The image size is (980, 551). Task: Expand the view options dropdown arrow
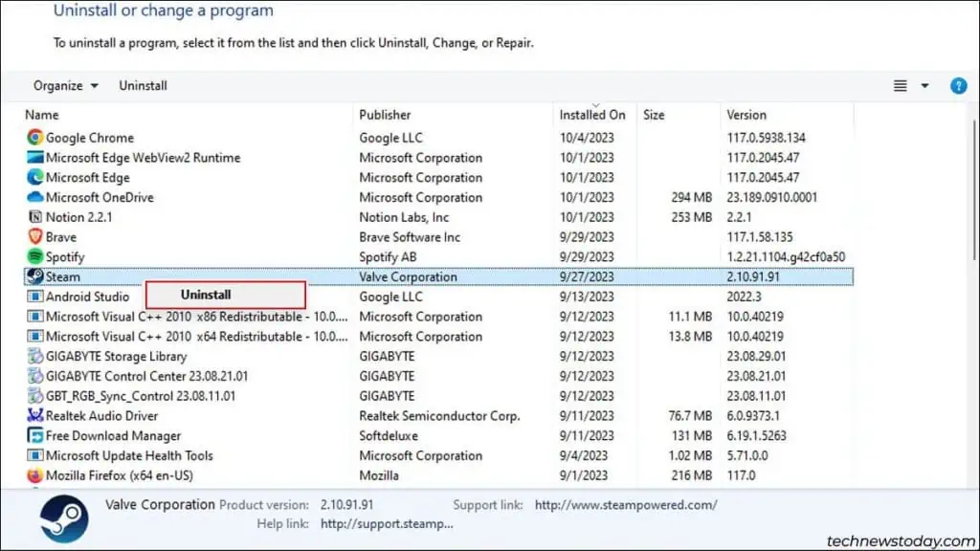(x=924, y=85)
